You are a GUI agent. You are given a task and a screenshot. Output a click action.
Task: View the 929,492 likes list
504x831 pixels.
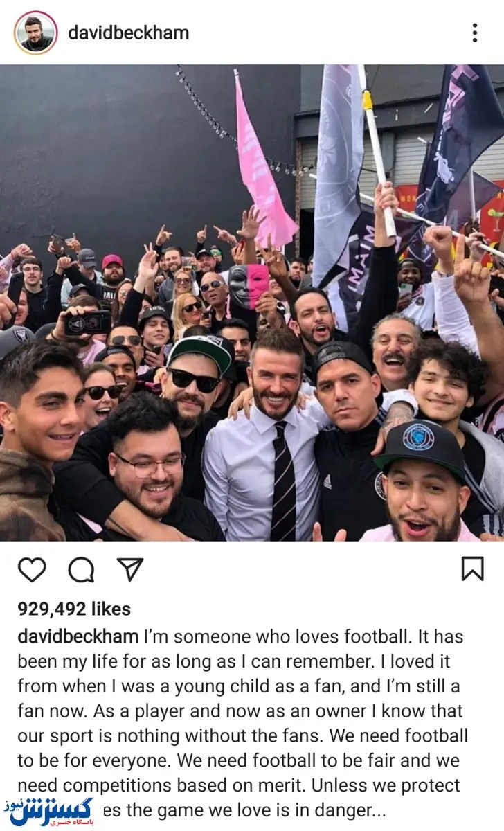(x=74, y=609)
